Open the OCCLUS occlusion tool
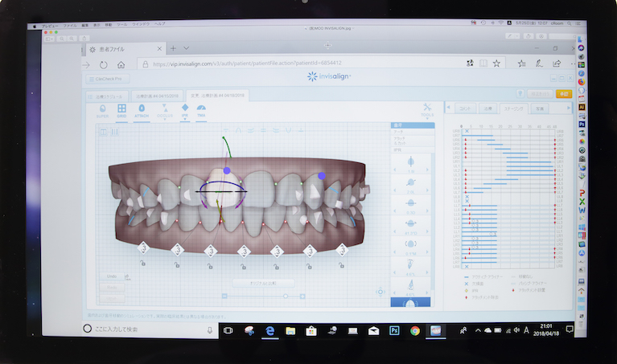 coord(165,111)
